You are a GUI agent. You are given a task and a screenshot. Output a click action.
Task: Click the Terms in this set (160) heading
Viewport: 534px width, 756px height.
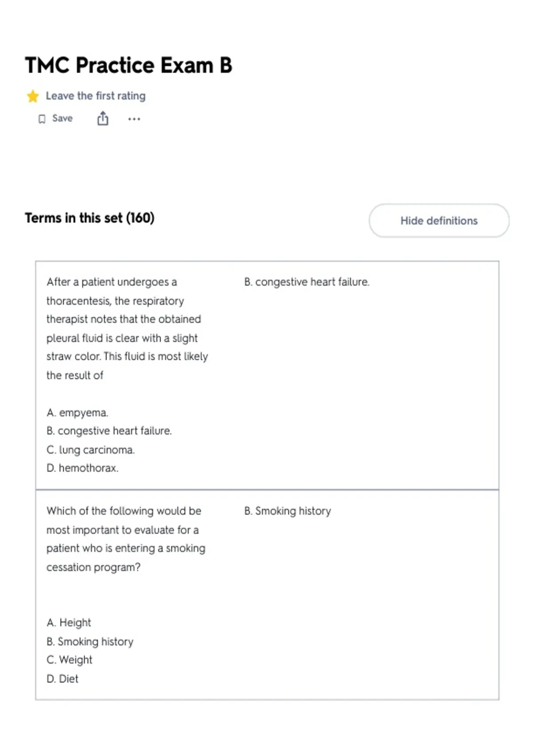click(89, 218)
